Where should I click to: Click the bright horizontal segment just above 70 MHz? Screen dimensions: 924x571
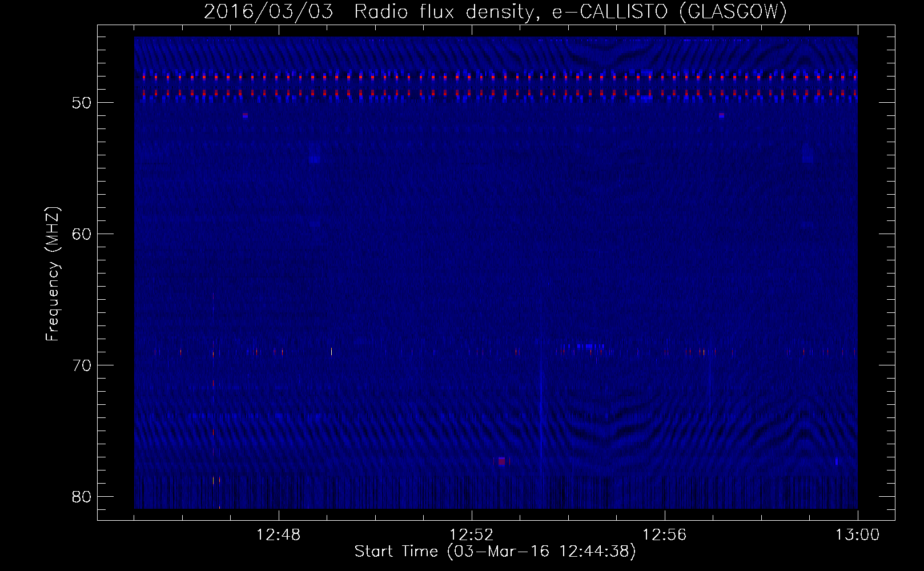click(x=582, y=347)
